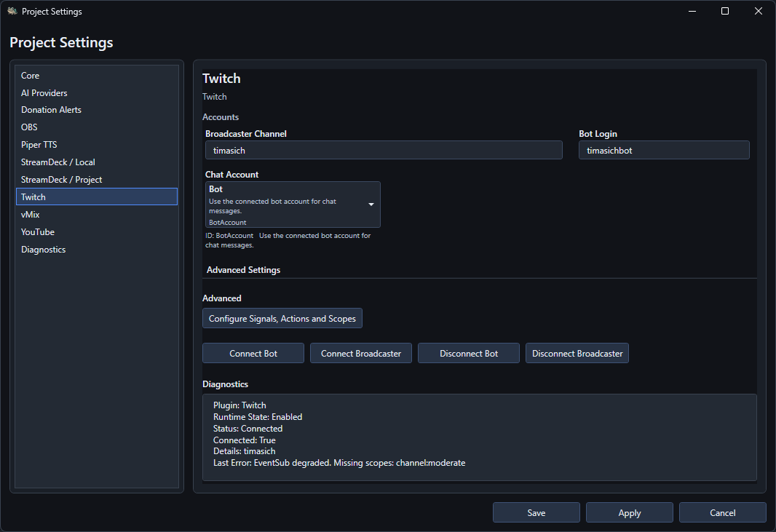Close the Project Settings window
The width and height of the screenshot is (776, 532).
[759, 11]
